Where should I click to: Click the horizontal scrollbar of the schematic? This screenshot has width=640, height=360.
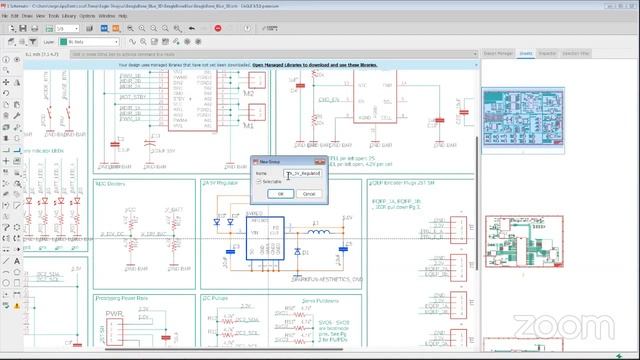(x=224, y=349)
